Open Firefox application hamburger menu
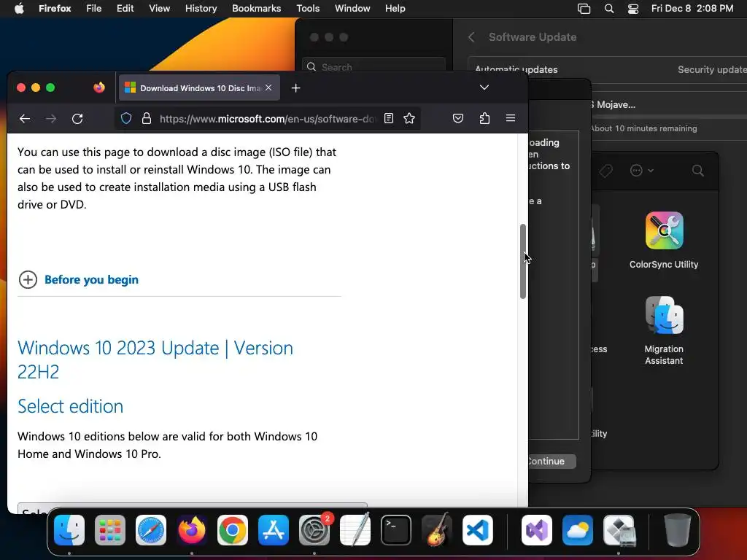This screenshot has height=560, width=747. (x=510, y=118)
